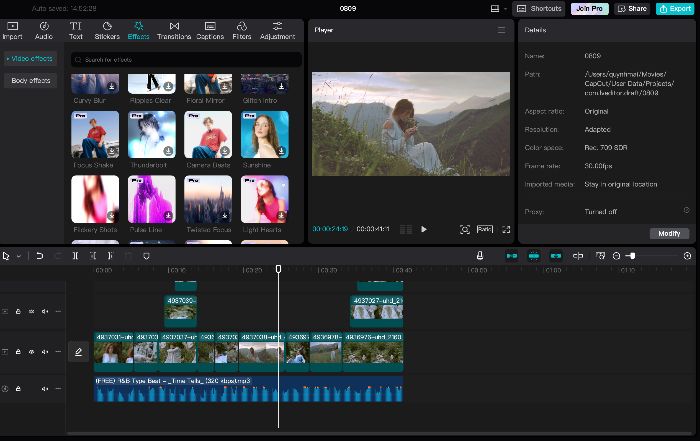Zoom out the timeline
This screenshot has height=441, width=700.
(617, 256)
